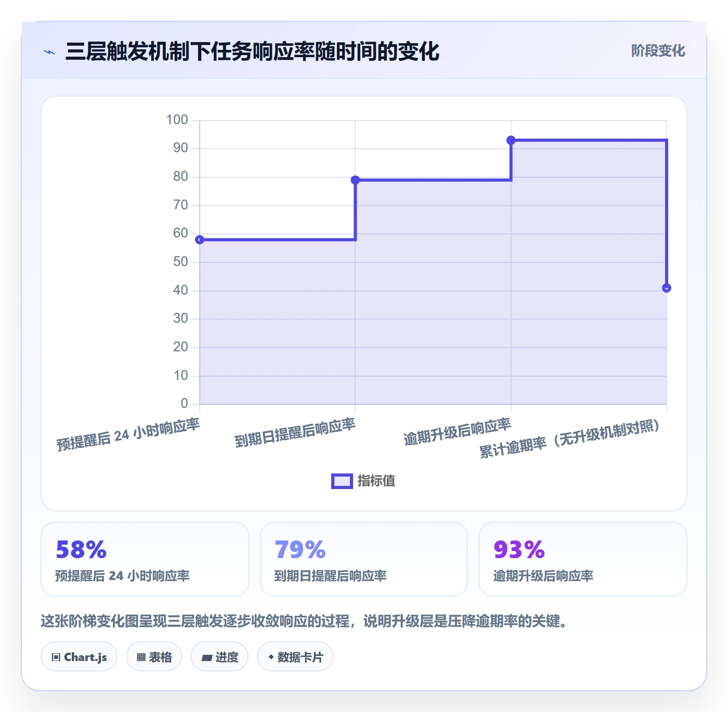The width and height of the screenshot is (728, 712).
Task: Click the 进度 tag bar icon
Action: click(x=206, y=658)
